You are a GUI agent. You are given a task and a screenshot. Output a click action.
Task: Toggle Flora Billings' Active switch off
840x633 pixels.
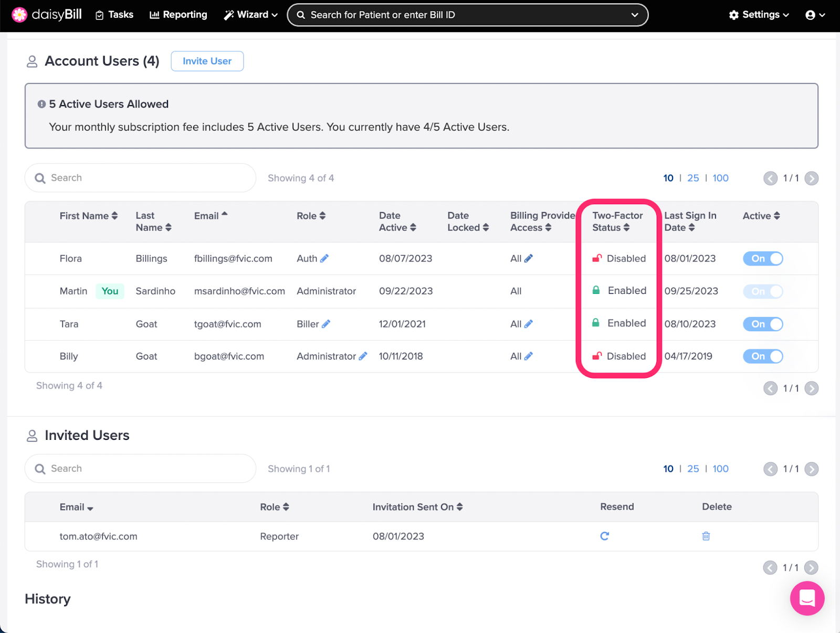pyautogui.click(x=762, y=258)
